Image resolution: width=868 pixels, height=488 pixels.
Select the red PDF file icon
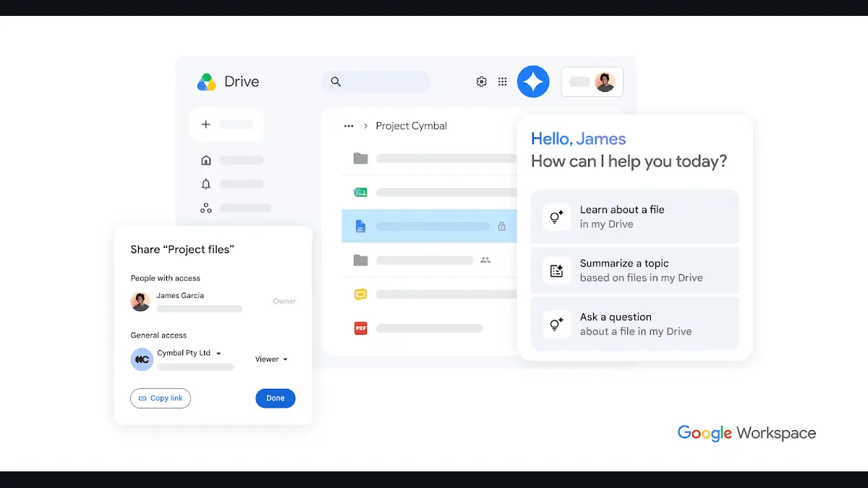point(360,328)
